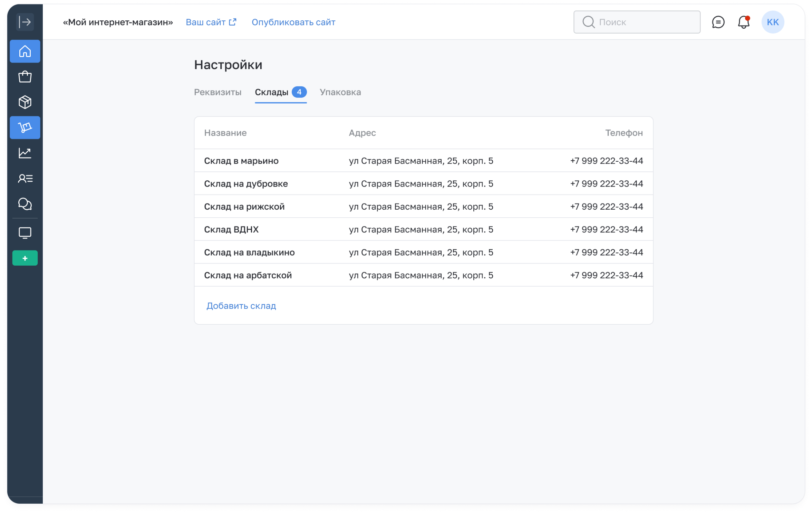Switch to the Реквизиты tab
This screenshot has height=514, width=812.
click(x=217, y=92)
